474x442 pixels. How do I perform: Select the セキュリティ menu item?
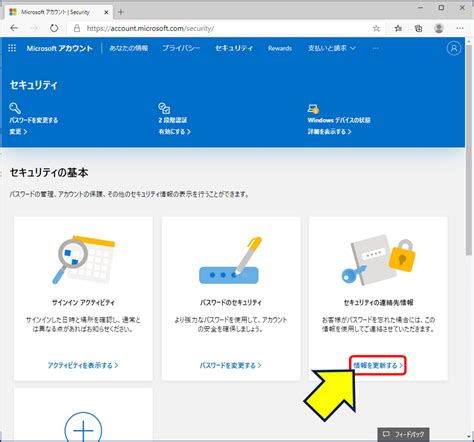pyautogui.click(x=234, y=48)
